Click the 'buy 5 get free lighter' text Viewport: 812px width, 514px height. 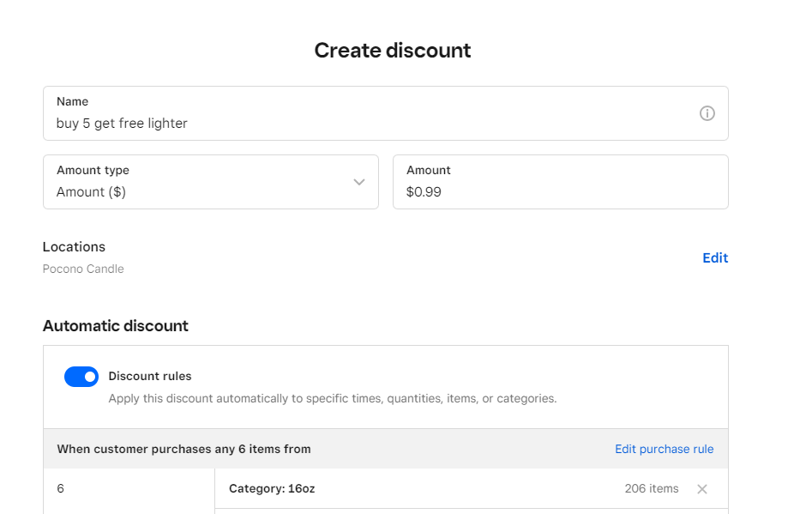[x=122, y=124]
